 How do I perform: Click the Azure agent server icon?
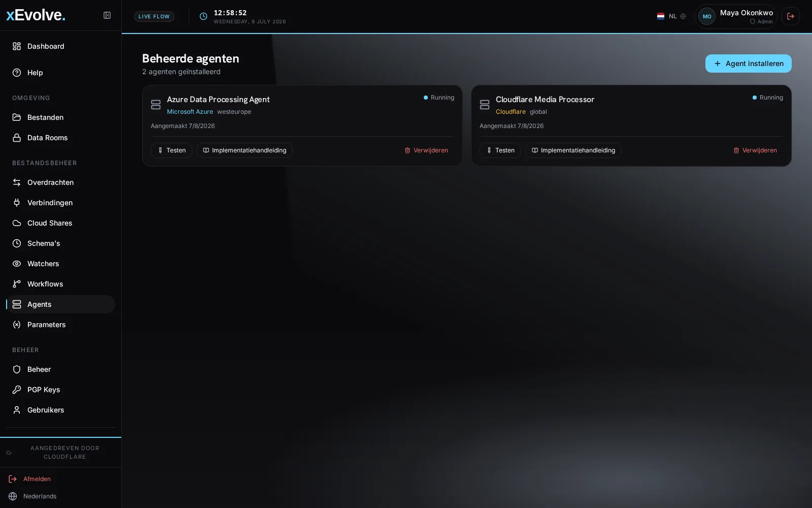coord(156,105)
